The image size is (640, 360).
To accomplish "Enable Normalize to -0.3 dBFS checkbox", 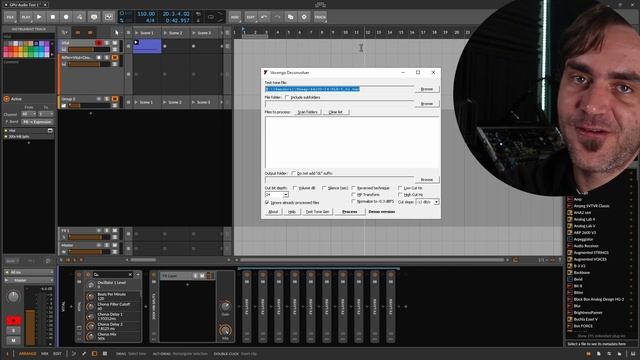I will pyautogui.click(x=353, y=202).
